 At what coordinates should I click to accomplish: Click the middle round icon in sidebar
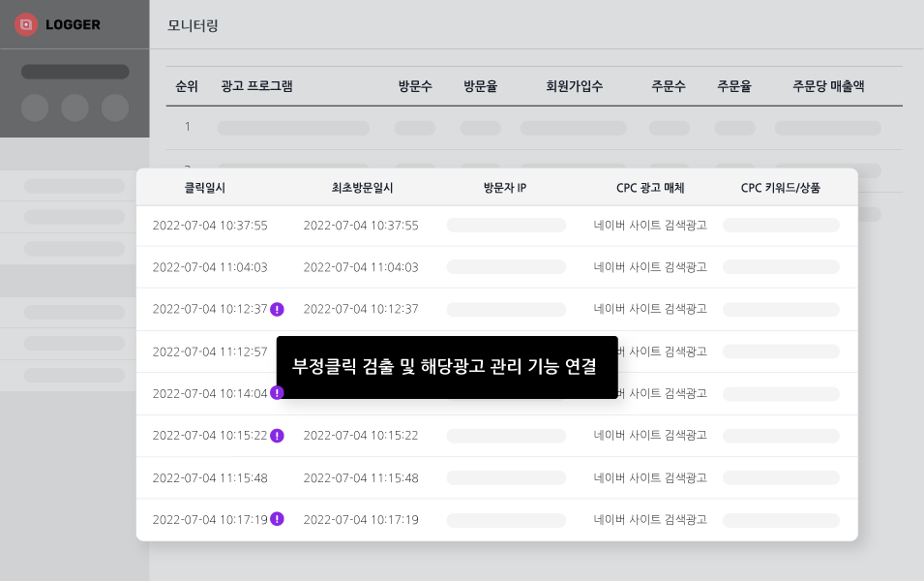tap(75, 107)
